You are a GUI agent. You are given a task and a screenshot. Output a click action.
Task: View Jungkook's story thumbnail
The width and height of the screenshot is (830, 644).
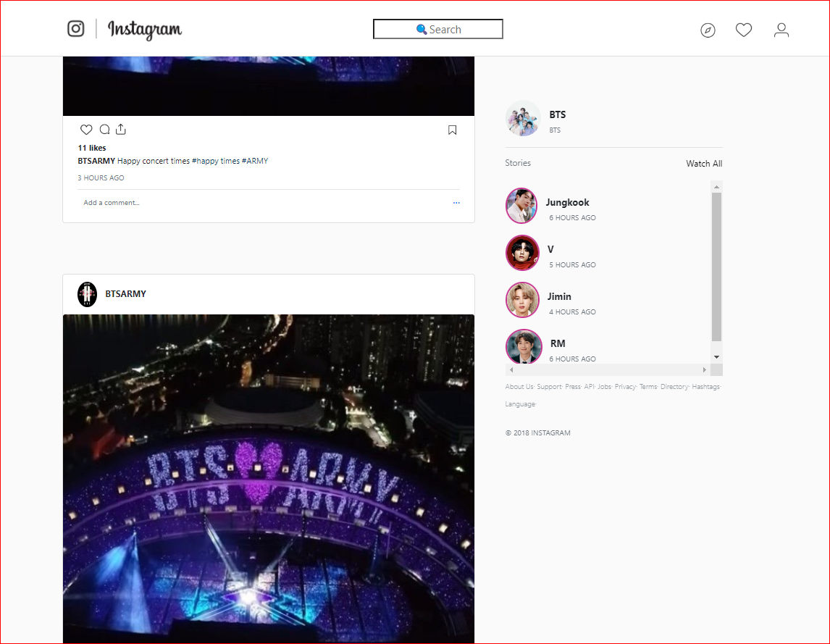point(521,205)
